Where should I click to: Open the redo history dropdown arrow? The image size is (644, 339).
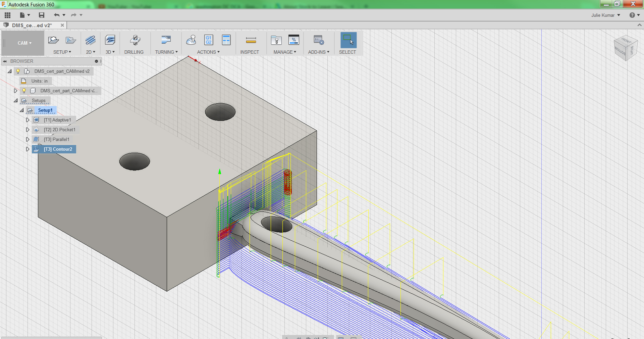point(81,15)
